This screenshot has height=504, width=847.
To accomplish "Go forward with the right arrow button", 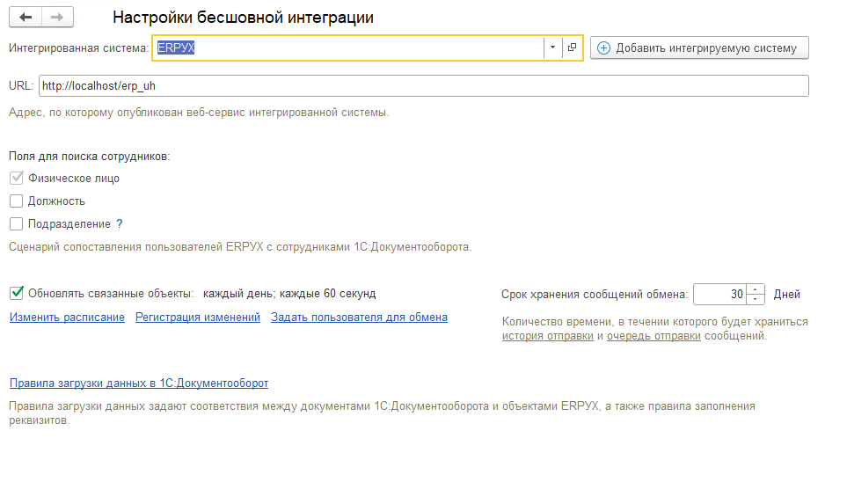I will (57, 18).
